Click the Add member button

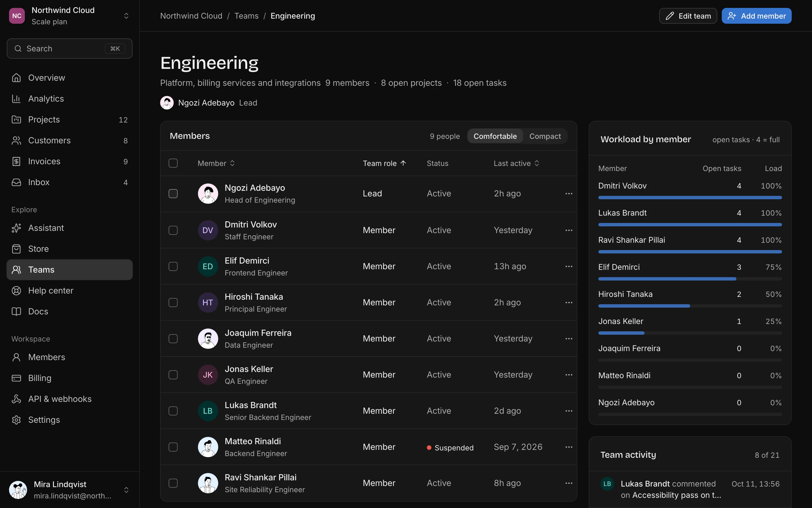tap(756, 16)
